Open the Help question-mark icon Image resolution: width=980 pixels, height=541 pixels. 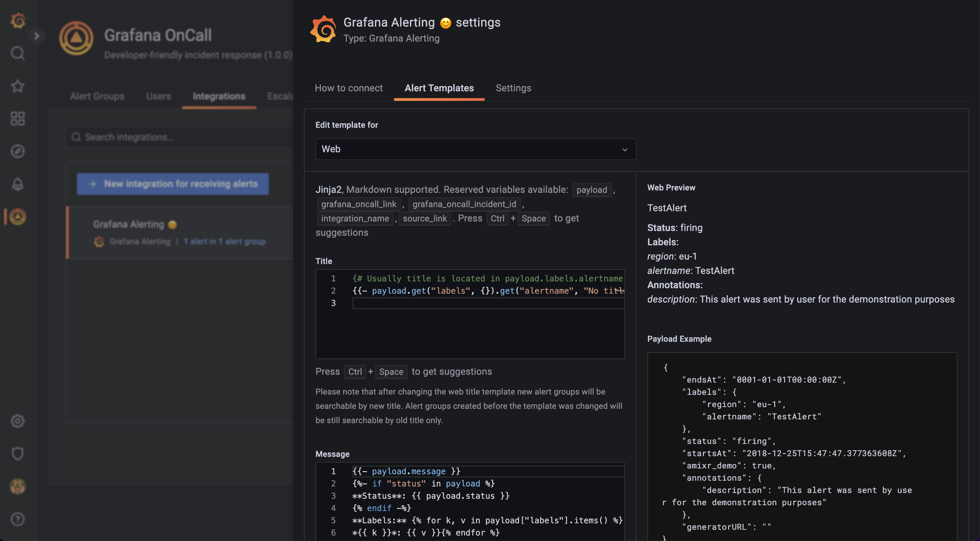point(17,519)
